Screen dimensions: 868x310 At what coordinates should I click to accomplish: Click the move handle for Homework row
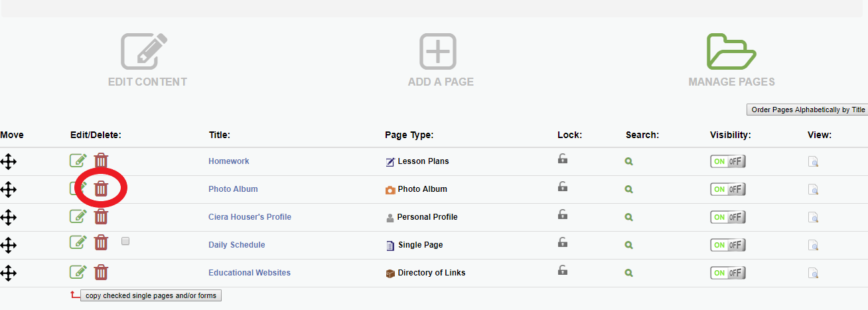coord(8,161)
